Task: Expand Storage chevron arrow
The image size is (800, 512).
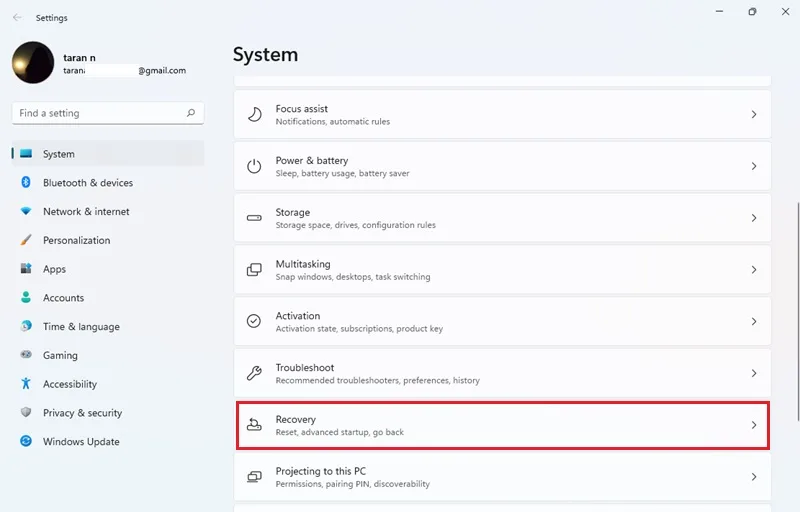Action: click(x=754, y=218)
